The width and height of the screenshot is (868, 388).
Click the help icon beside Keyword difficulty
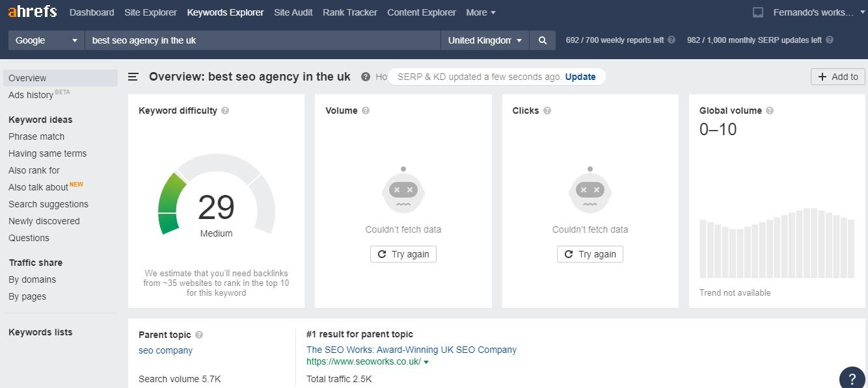225,110
